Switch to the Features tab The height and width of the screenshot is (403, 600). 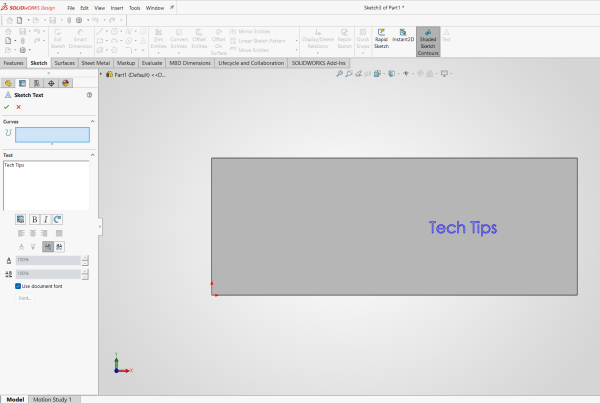[13, 63]
